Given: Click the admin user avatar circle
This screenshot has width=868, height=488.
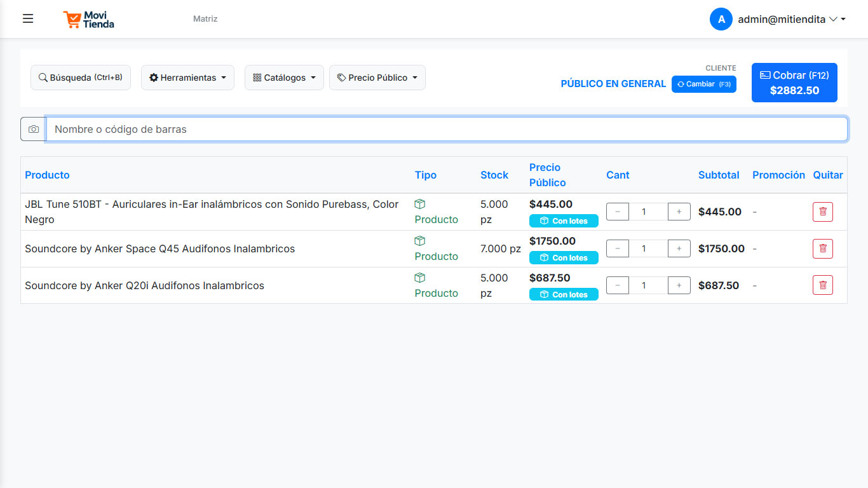Looking at the screenshot, I should pos(721,19).
